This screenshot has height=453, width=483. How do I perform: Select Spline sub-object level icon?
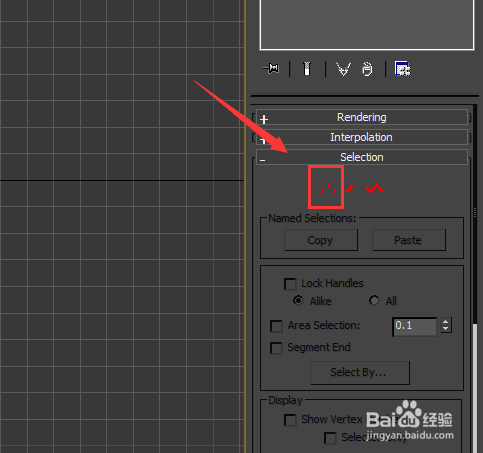click(x=375, y=189)
